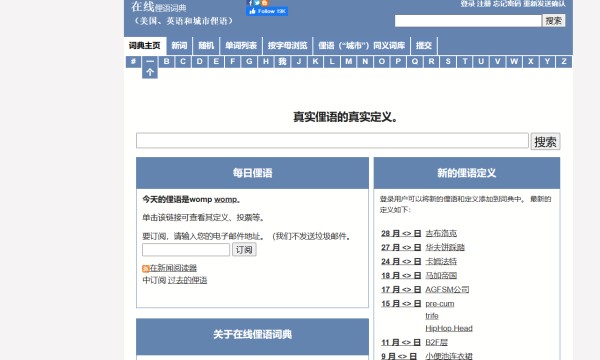Browse slang starting with letter X
This screenshot has height=360, width=600.
pyautogui.click(x=531, y=62)
